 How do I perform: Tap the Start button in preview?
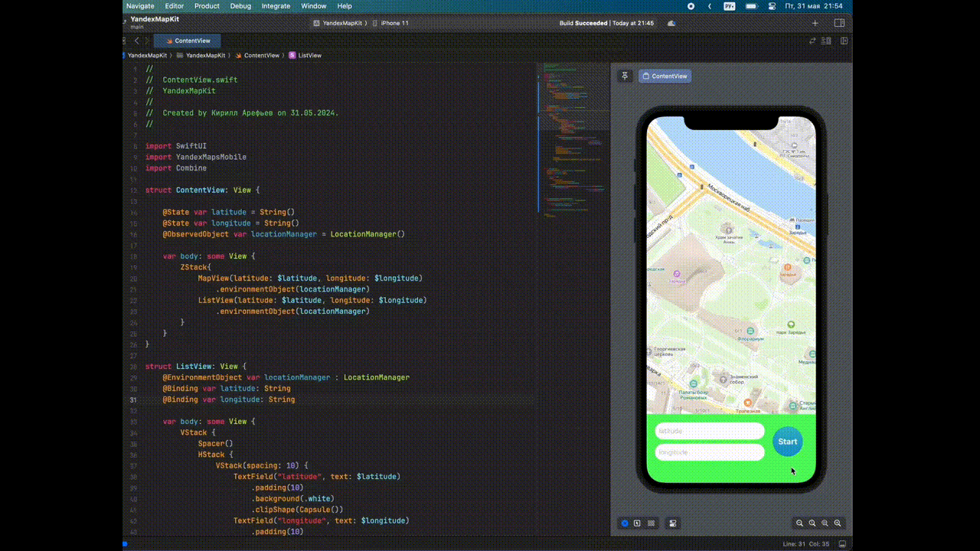click(x=787, y=442)
